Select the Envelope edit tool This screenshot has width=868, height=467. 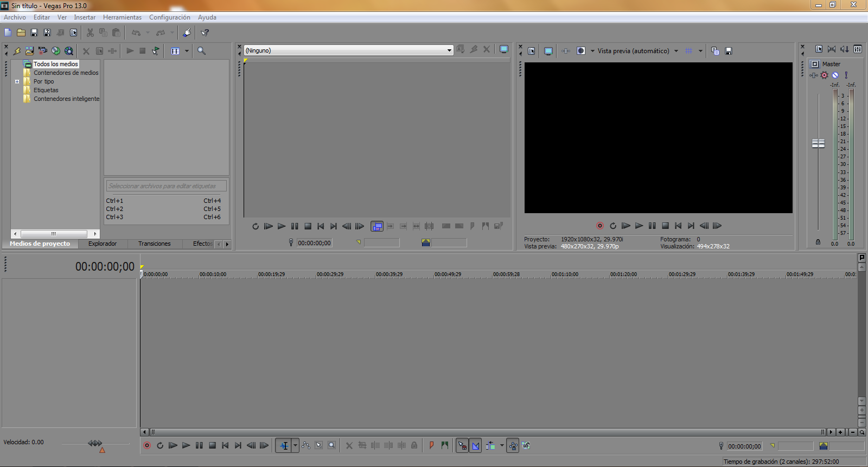click(x=306, y=445)
